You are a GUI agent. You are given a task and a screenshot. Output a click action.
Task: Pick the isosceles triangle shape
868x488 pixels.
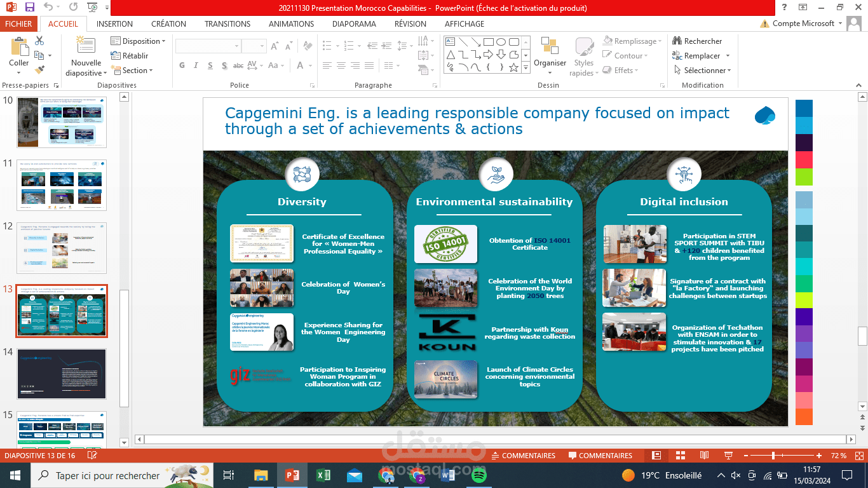pos(451,55)
